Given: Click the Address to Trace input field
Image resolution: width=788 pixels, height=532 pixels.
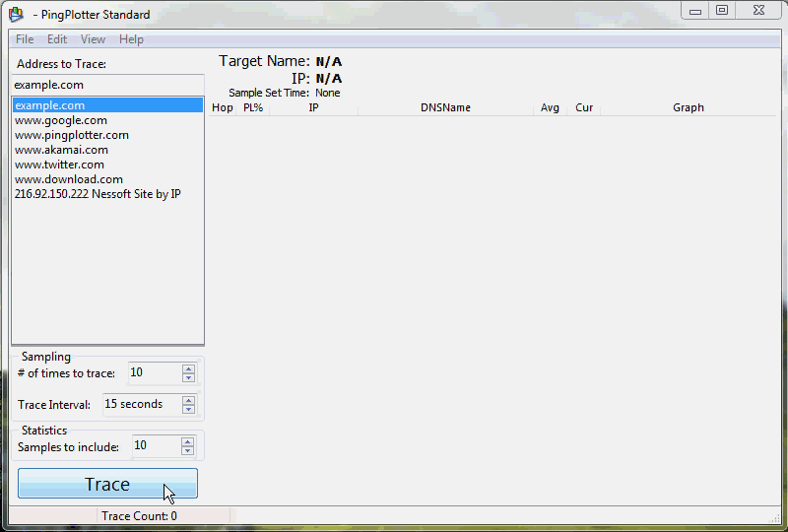Looking at the screenshot, I should pos(107,85).
